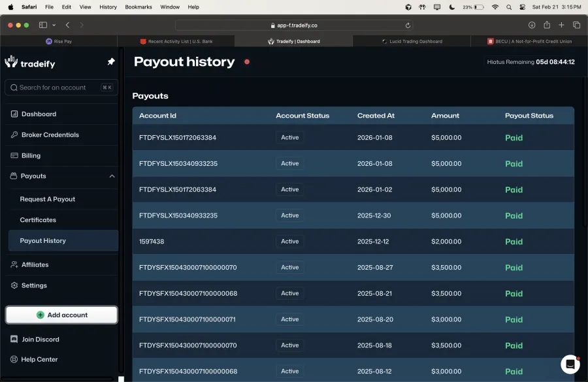This screenshot has height=382, width=588.
Task: Open the Safari menu
Action: pos(29,7)
